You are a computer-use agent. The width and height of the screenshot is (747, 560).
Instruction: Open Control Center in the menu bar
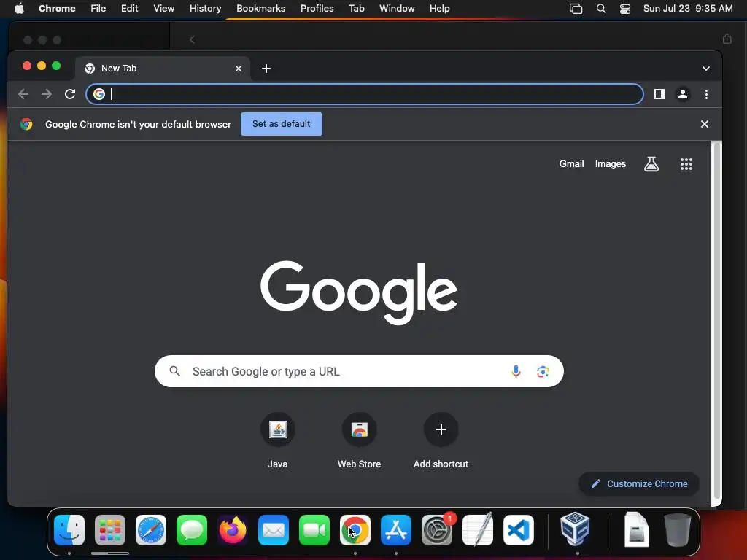tap(625, 8)
